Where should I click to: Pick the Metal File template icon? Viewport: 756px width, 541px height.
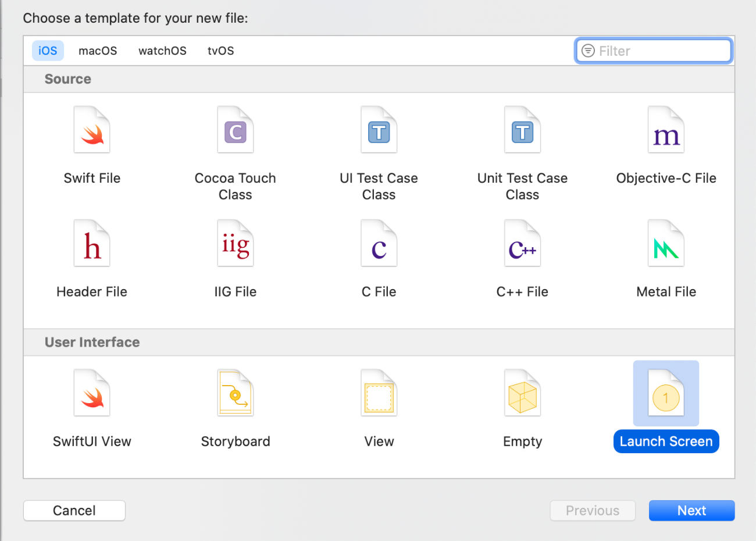click(x=666, y=244)
